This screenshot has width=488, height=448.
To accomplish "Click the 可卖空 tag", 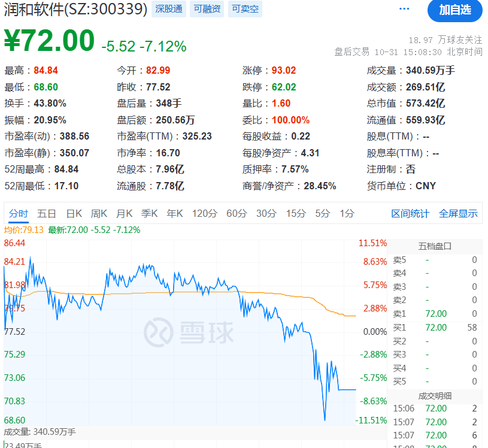I will coord(244,9).
